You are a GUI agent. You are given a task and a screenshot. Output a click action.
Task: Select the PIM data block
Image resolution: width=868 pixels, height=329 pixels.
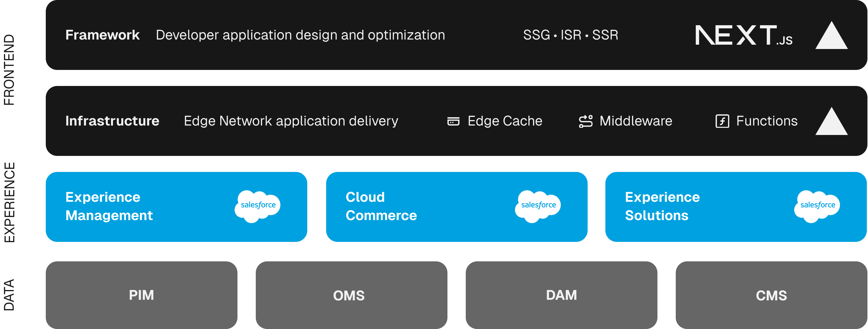[142, 295]
